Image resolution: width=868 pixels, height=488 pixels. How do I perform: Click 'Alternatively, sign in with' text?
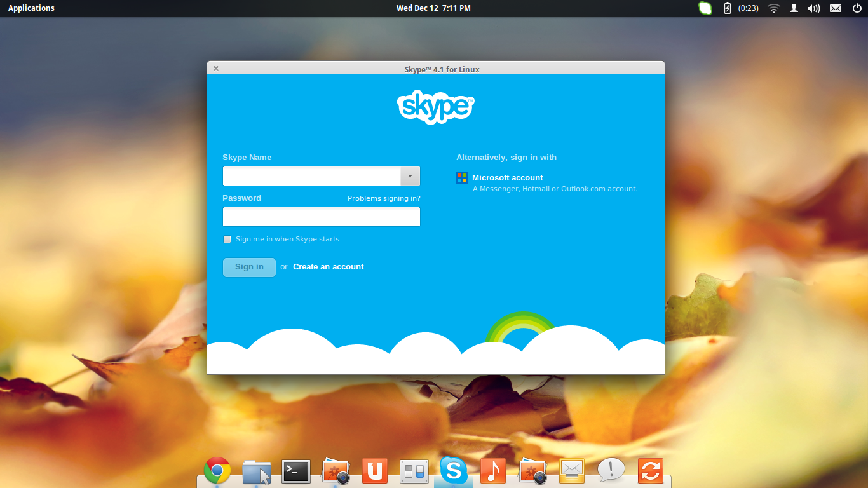click(506, 158)
